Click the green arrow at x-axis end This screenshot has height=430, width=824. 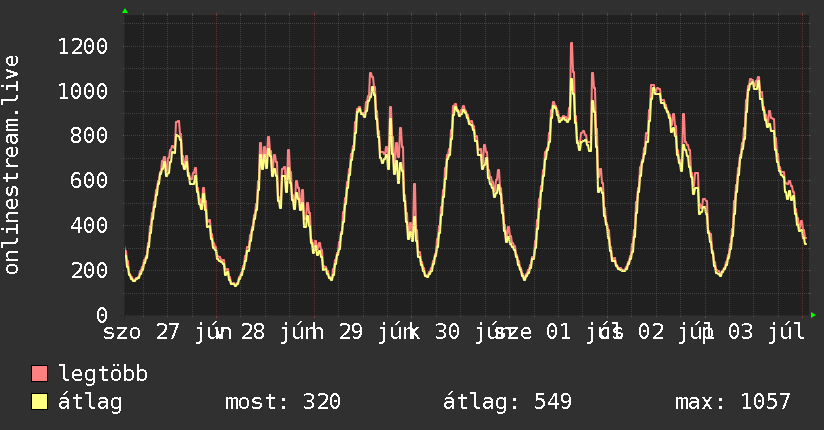point(813,315)
